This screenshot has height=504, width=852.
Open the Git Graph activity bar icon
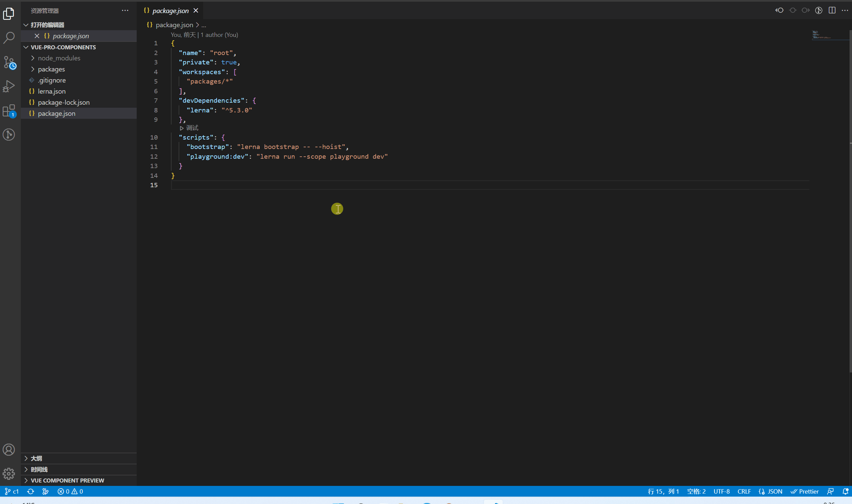9,135
